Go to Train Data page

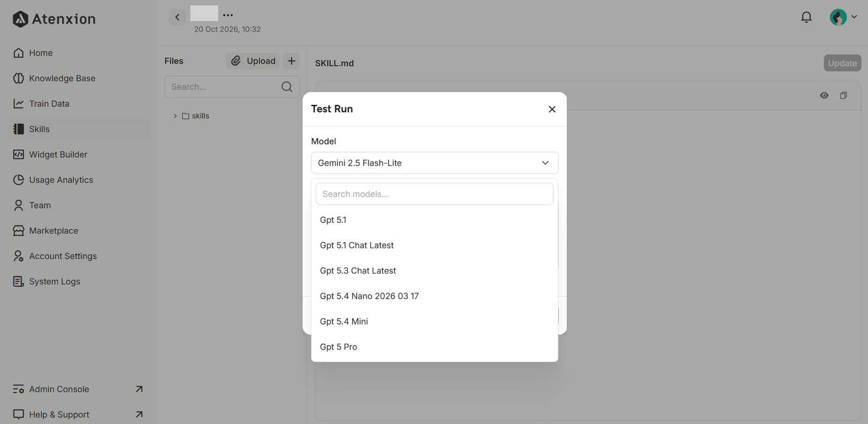(79, 104)
